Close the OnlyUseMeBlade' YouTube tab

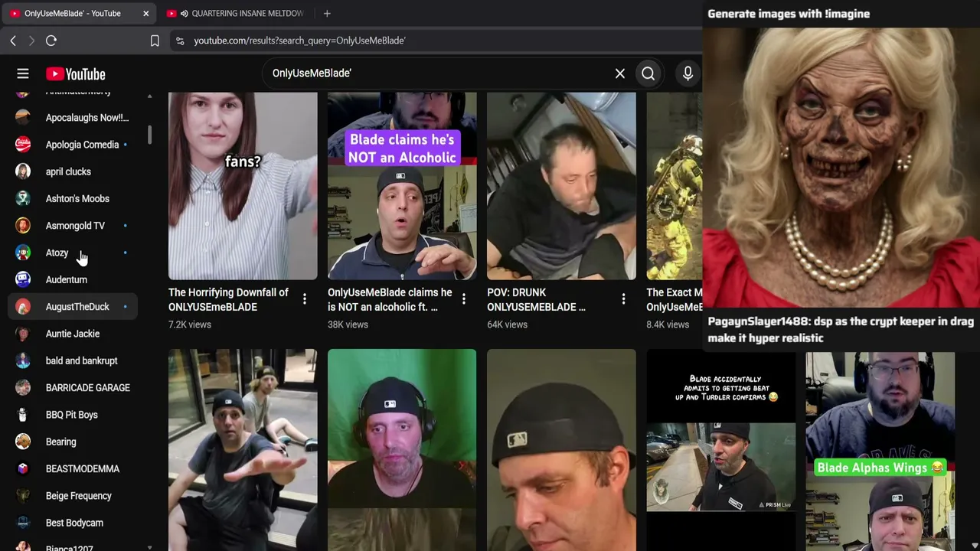click(x=145, y=13)
